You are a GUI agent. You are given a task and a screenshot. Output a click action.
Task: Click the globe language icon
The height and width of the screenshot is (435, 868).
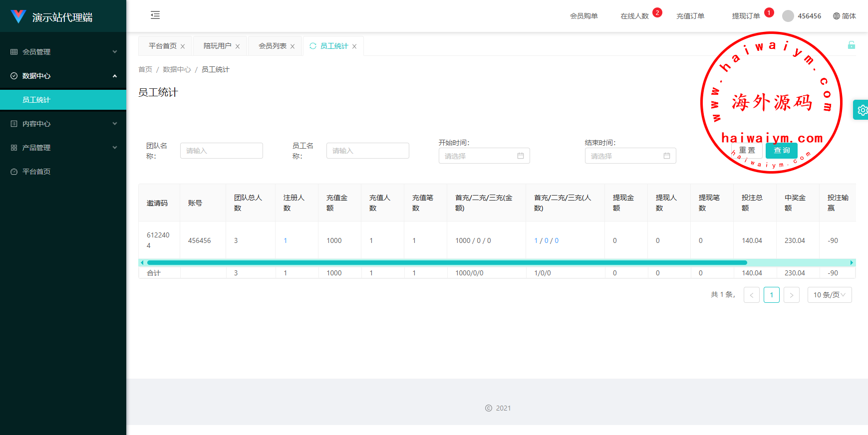pyautogui.click(x=837, y=16)
